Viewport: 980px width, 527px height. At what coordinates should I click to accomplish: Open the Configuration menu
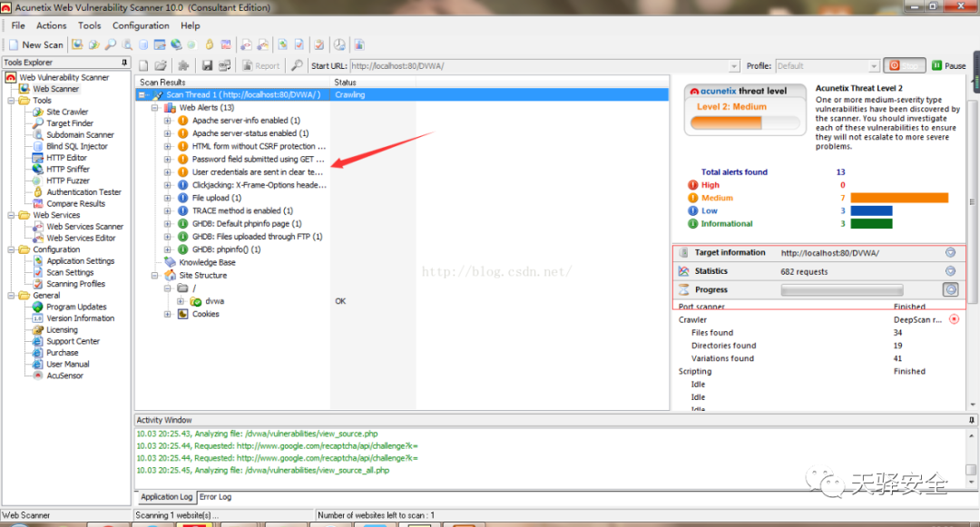pos(141,25)
